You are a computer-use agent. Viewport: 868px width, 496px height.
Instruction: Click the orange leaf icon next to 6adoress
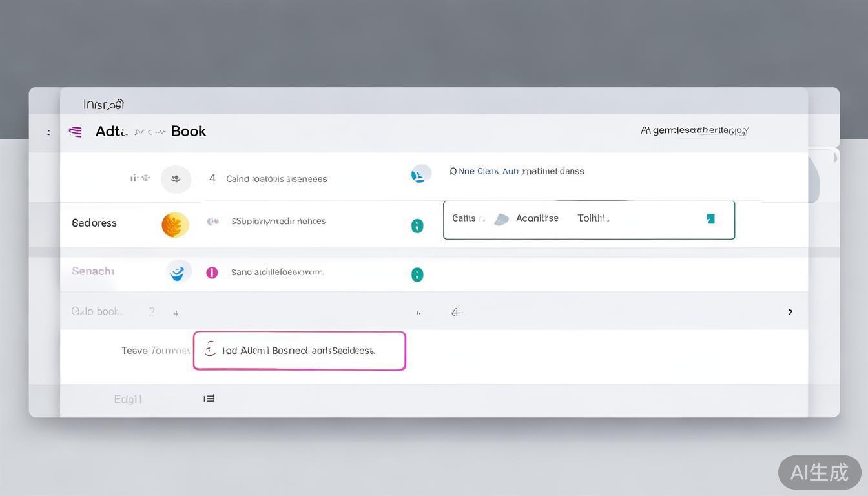click(x=175, y=225)
